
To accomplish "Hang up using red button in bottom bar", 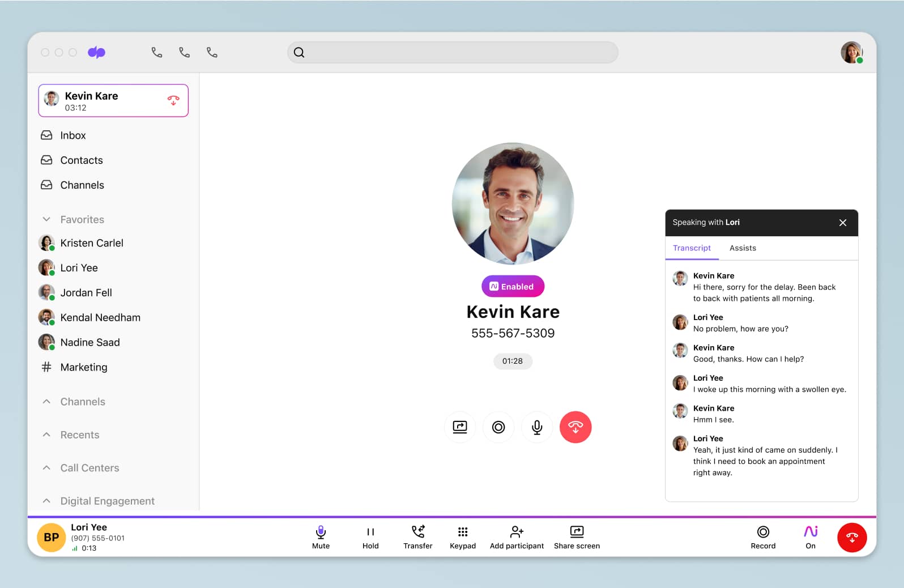I will click(851, 538).
